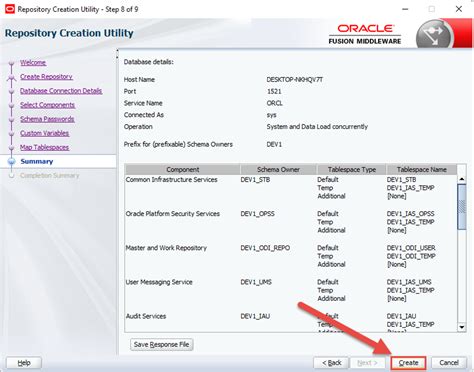Click the Database details heading

coord(149,62)
